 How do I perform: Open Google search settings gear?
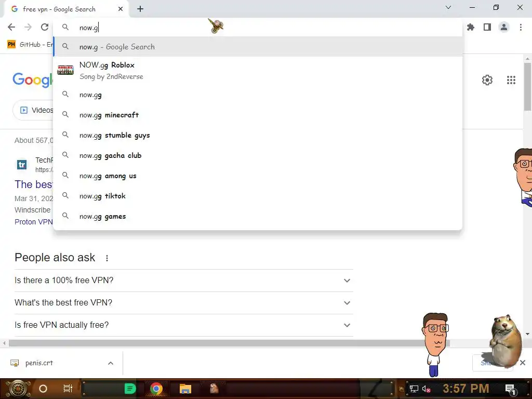pos(487,80)
